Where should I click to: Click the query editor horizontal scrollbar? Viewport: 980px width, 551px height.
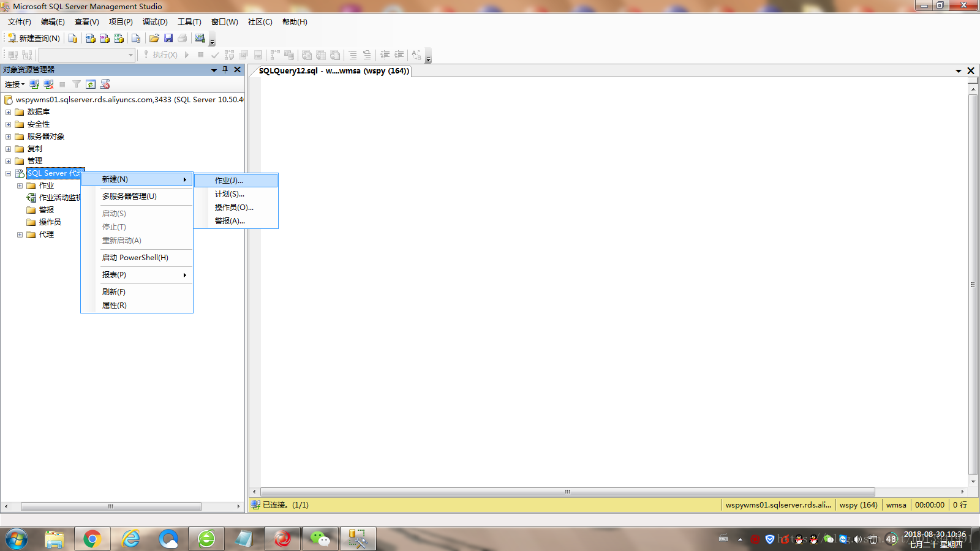point(567,492)
